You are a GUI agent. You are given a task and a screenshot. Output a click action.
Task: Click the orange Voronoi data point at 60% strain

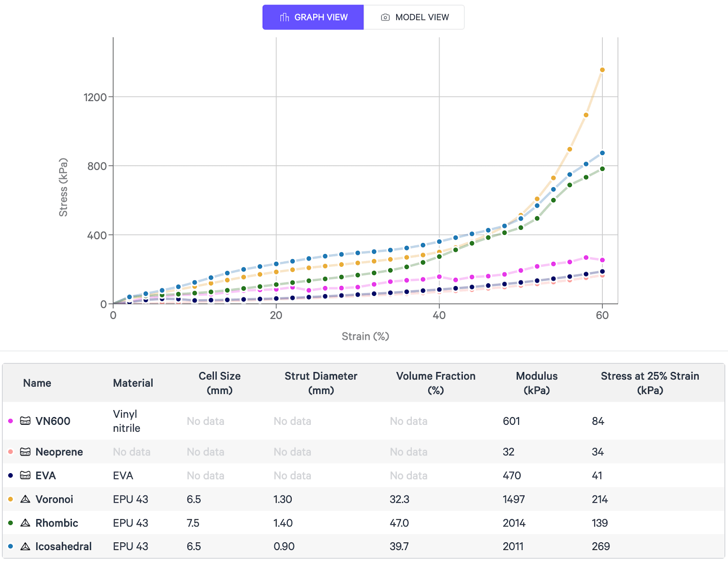tap(602, 70)
